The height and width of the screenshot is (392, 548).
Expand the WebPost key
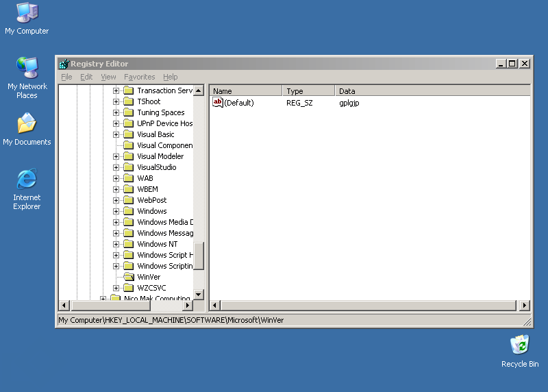click(x=116, y=200)
